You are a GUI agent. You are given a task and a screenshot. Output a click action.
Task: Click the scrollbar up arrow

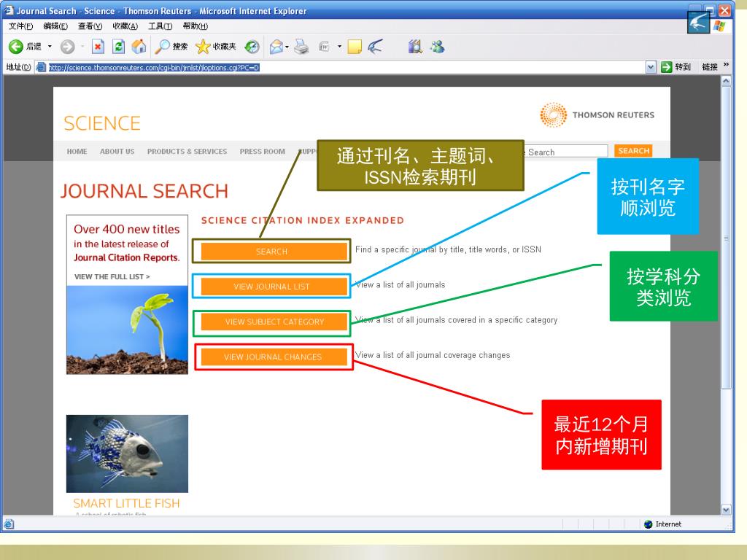726,81
